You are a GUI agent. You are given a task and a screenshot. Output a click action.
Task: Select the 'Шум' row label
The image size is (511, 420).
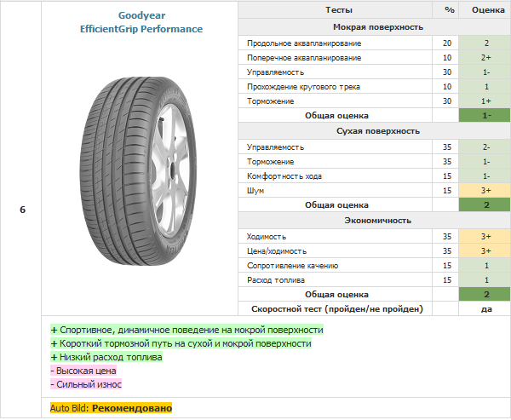click(x=255, y=191)
